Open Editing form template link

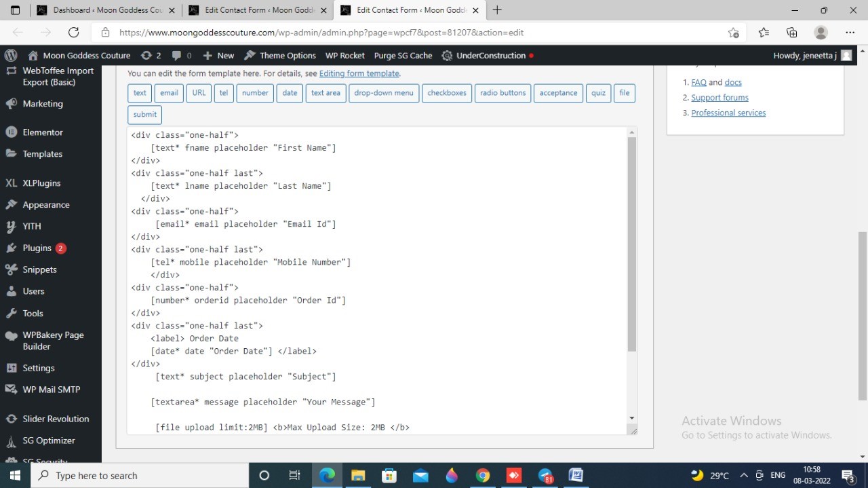point(359,73)
